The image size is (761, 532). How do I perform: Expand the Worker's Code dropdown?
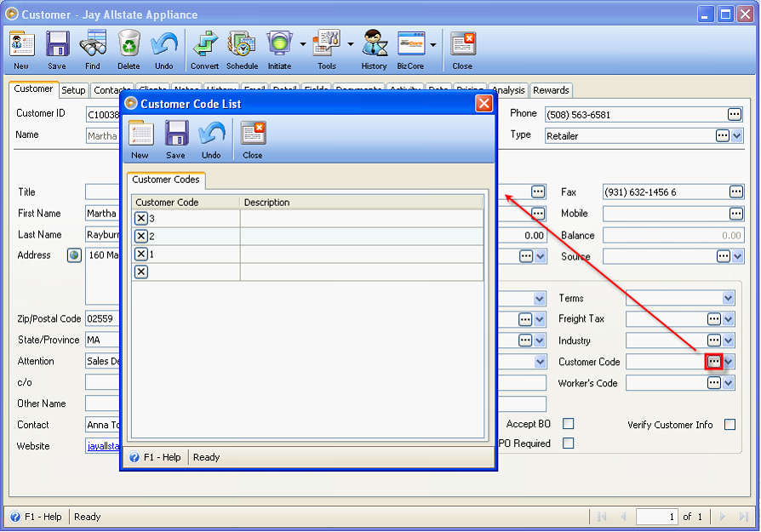click(x=728, y=383)
